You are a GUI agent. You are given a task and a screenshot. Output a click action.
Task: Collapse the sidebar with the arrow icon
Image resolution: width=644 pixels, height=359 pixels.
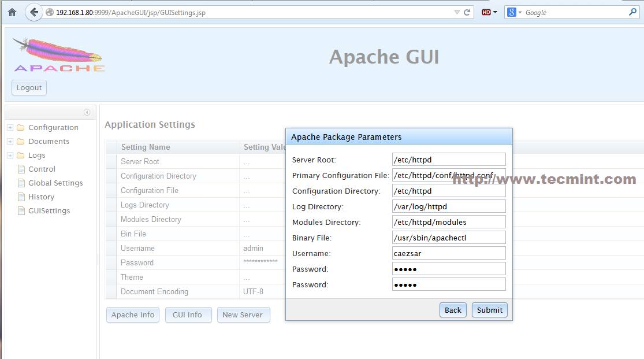[x=87, y=112]
